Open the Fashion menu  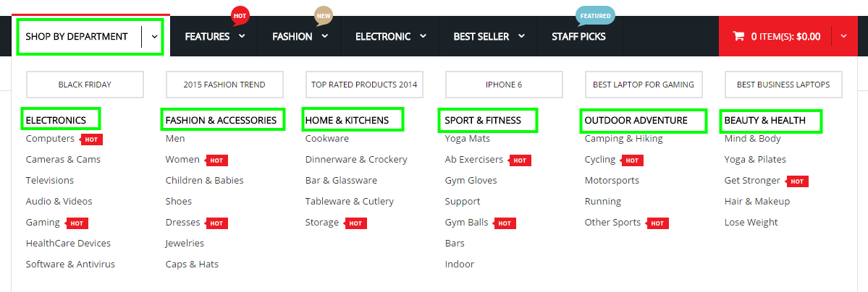(x=292, y=36)
